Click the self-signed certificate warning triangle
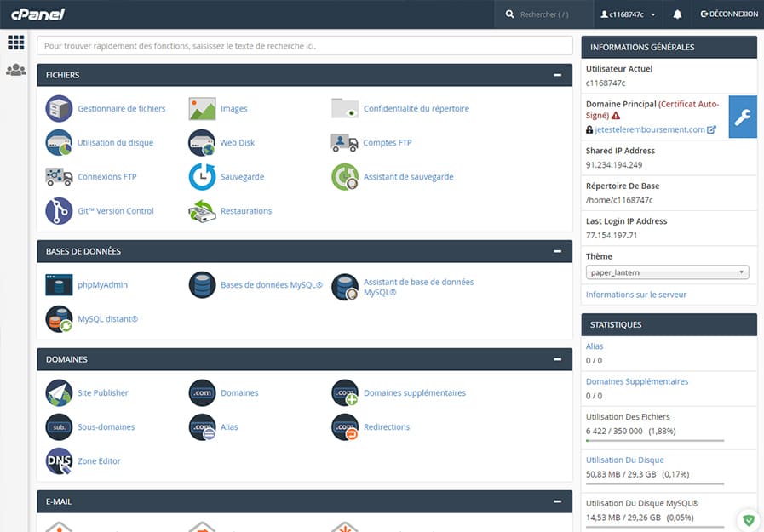764x532 pixels. click(x=616, y=116)
